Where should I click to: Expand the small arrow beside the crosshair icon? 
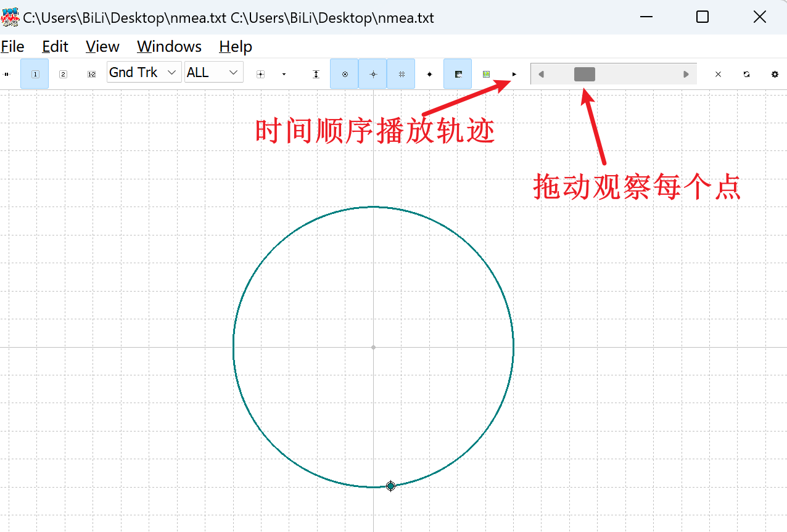coord(284,73)
